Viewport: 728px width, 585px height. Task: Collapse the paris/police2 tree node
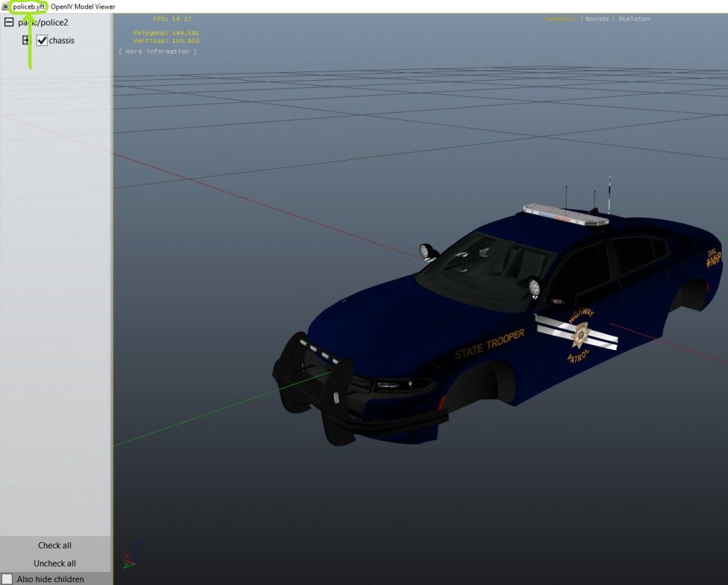pyautogui.click(x=9, y=23)
